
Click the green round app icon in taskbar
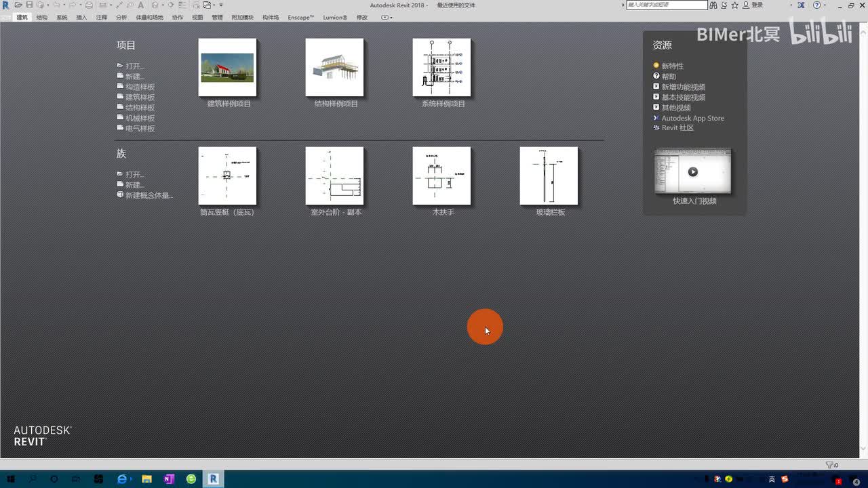point(191,479)
